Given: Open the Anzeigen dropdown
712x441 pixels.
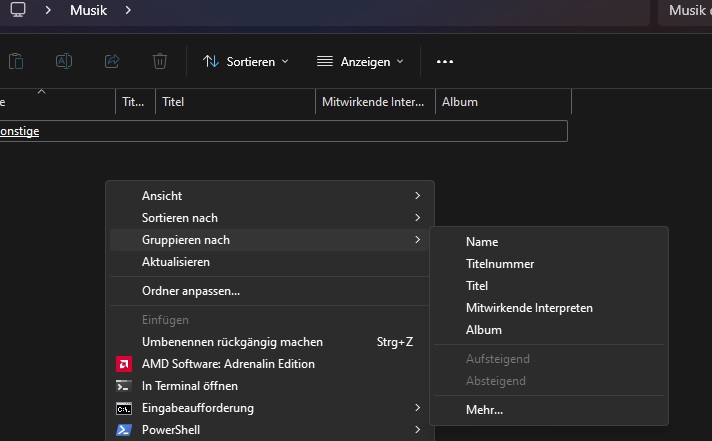Looking at the screenshot, I should click(x=360, y=61).
